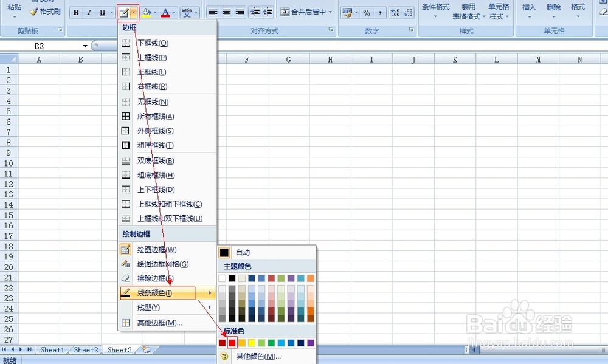Go to first sheet navigation arrow
Viewport: 608px width, 364px height.
click(x=4, y=349)
